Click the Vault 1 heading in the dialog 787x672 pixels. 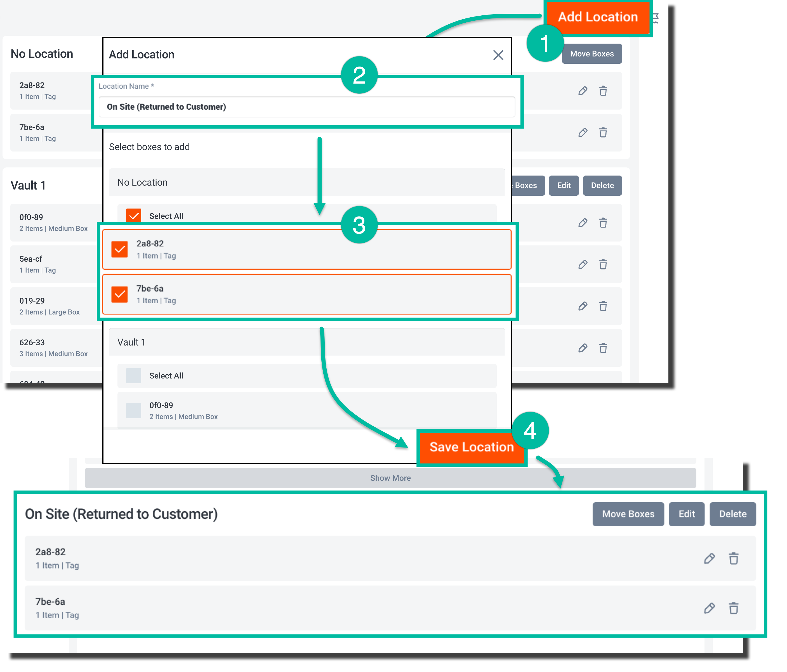tap(131, 342)
